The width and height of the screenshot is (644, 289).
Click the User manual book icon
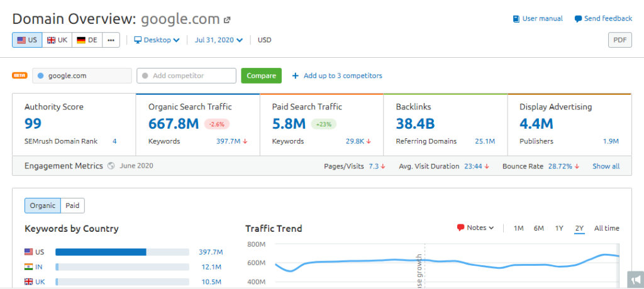pos(516,19)
